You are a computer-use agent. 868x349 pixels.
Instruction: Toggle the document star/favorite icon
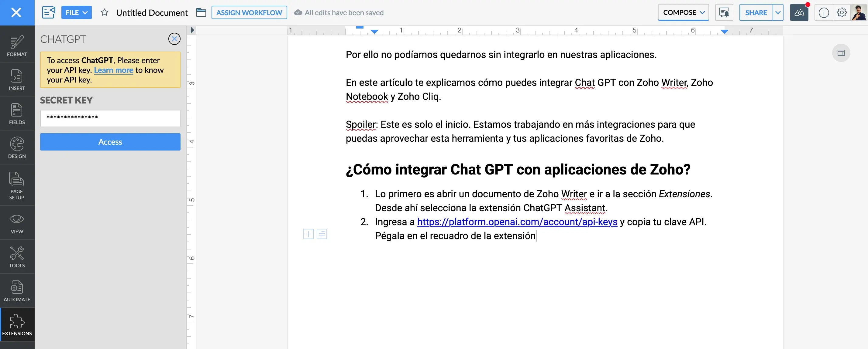point(104,12)
